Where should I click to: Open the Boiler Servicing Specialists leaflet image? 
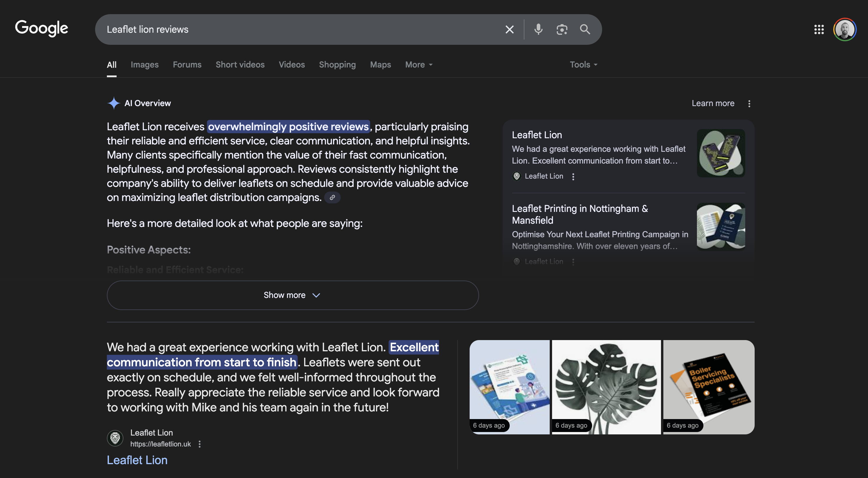tap(709, 387)
